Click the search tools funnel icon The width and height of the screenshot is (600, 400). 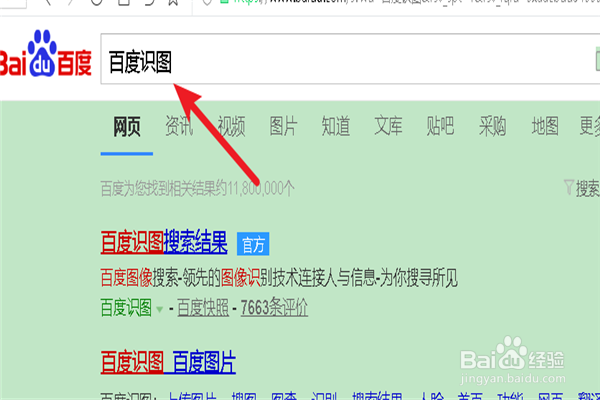(x=569, y=188)
